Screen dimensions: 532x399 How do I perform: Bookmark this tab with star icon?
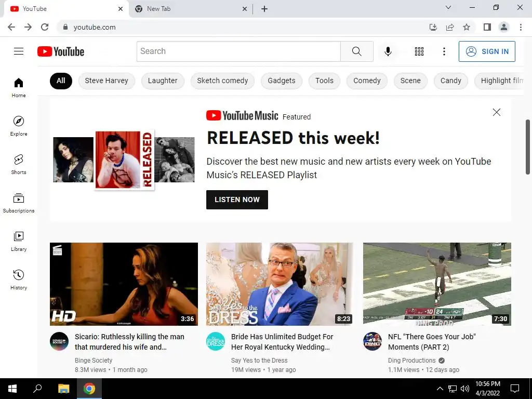click(467, 27)
